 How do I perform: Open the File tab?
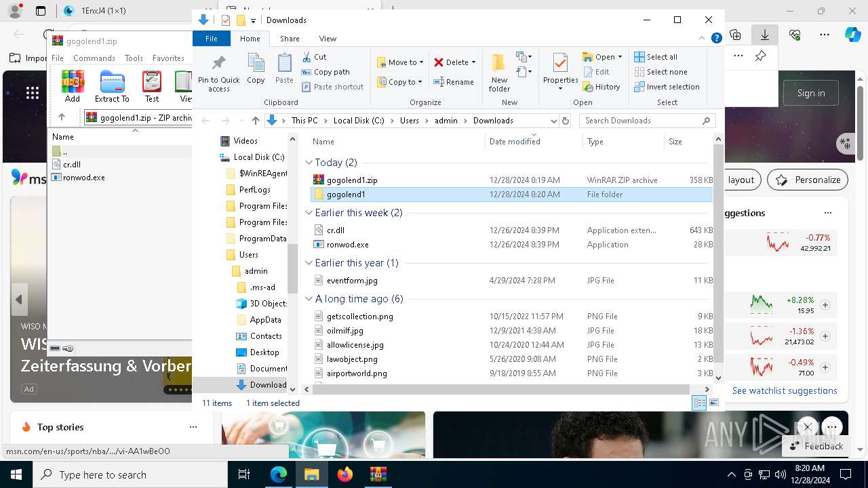click(x=212, y=39)
